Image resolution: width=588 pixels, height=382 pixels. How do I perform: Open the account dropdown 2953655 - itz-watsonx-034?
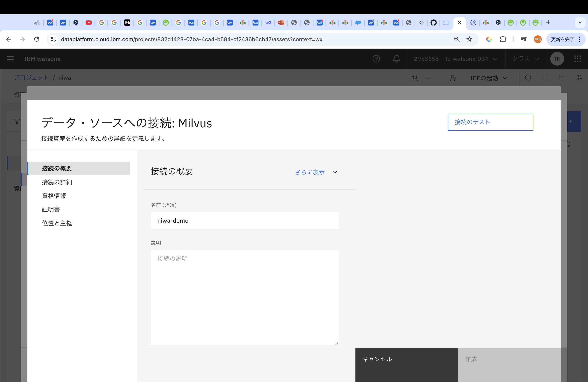pos(455,59)
